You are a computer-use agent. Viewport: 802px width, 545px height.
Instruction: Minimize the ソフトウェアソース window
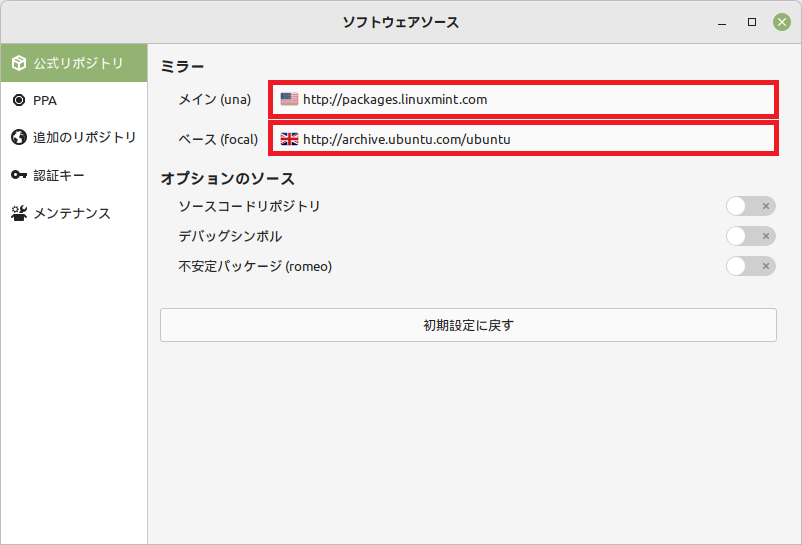722,22
